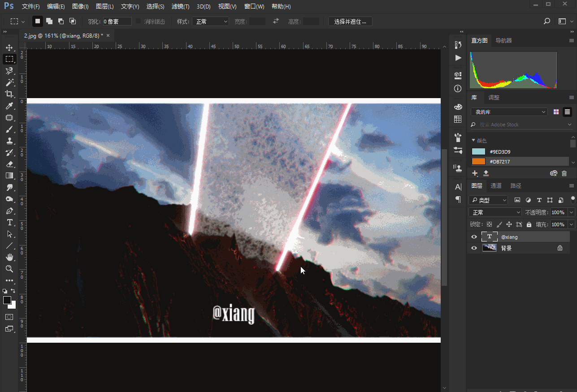Hide the 背景 layer
577x392 pixels.
[x=474, y=248]
